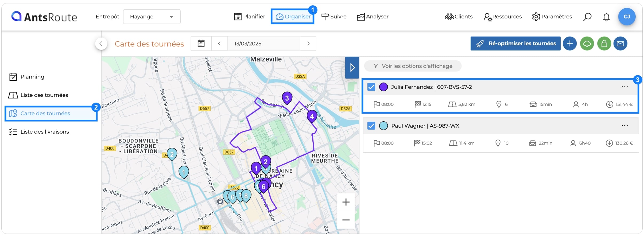The image size is (644, 237).
Task: Click the 13/03/2025 date field
Action: pos(263,43)
